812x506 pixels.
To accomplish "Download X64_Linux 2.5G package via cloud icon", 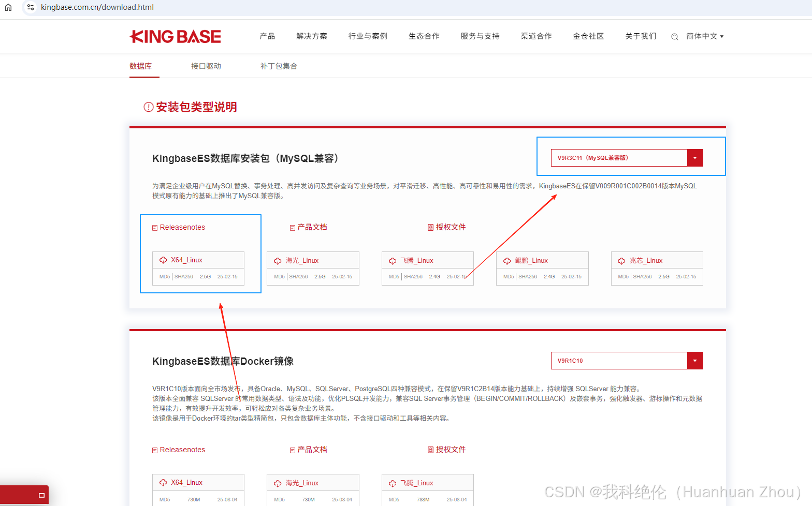I will [163, 260].
